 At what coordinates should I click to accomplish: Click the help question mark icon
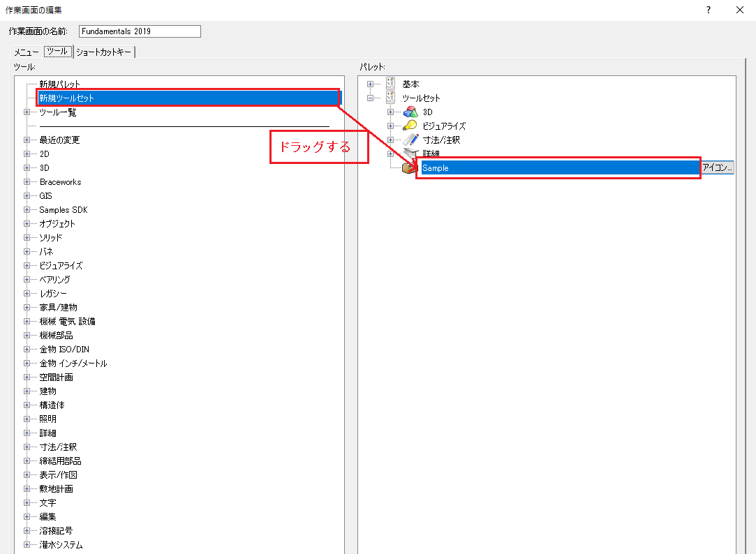(x=709, y=10)
